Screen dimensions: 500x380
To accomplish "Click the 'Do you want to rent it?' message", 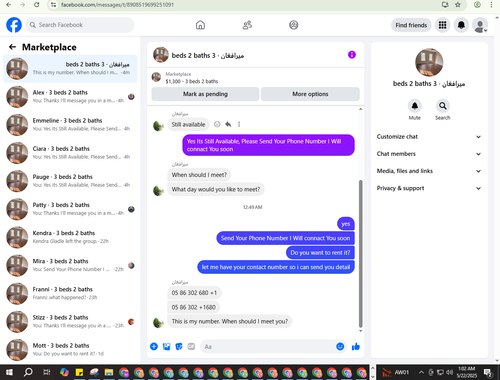I will 320,253.
